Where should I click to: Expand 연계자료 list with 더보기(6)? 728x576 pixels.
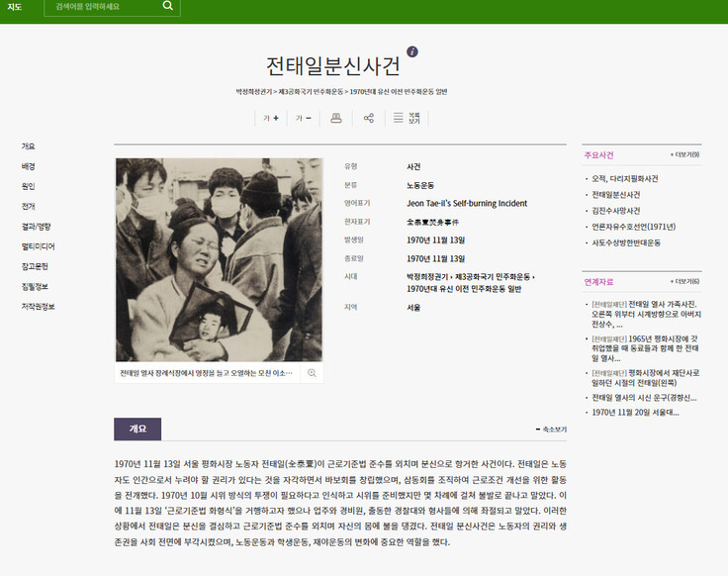point(684,282)
